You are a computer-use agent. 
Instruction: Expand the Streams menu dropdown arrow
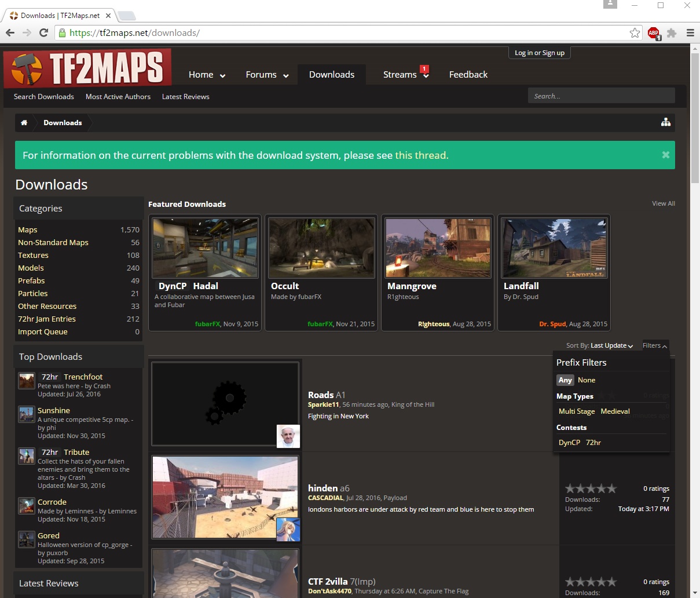tap(426, 76)
